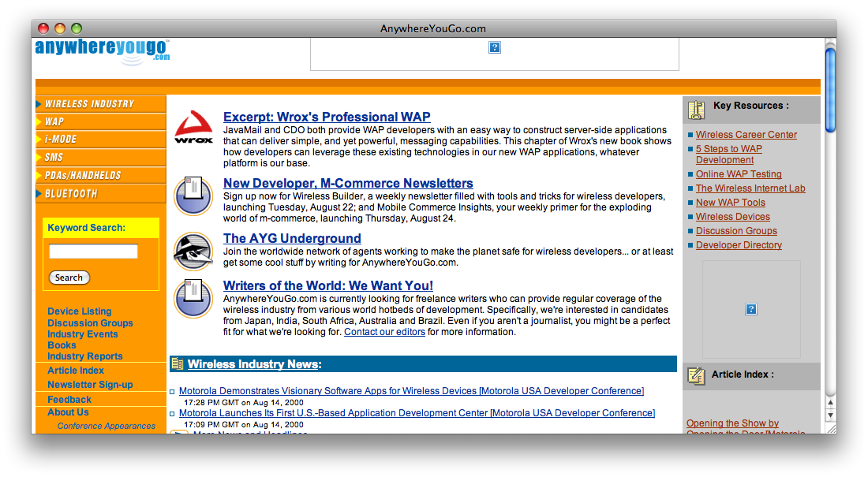Image resolution: width=868 pixels, height=477 pixels.
Task: Click the anywhereyougo.com logo
Action: (103, 51)
